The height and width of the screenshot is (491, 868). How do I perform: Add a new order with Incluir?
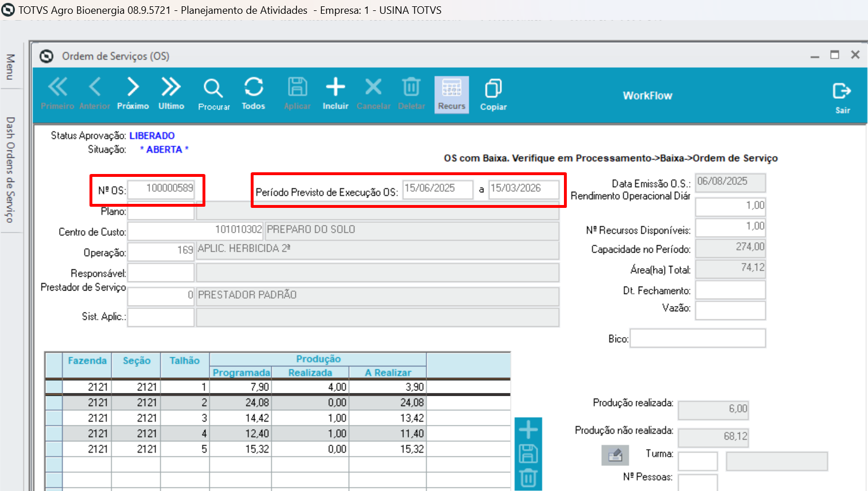(x=336, y=94)
